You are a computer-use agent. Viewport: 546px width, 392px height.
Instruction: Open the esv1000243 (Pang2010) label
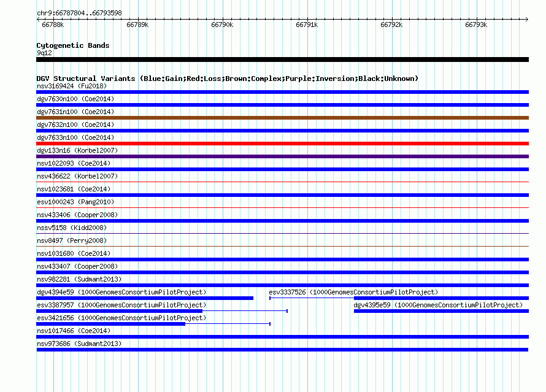pos(75,202)
